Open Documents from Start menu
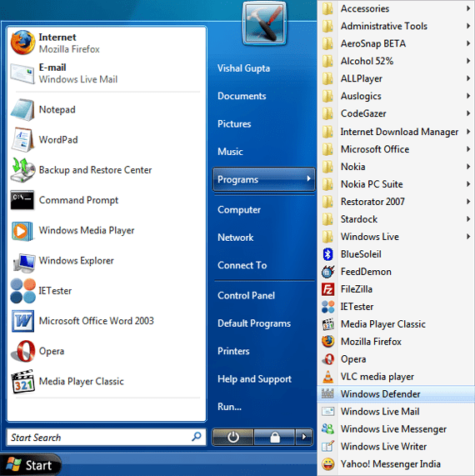 (x=242, y=96)
